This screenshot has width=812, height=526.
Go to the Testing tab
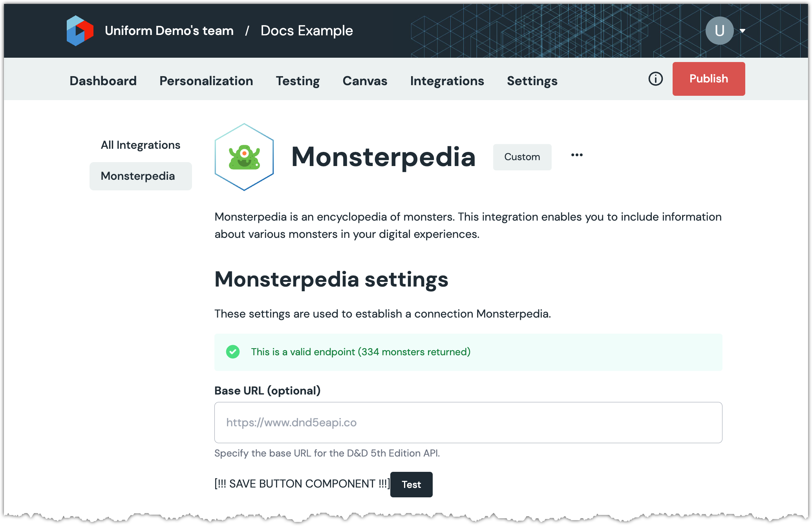[298, 81]
